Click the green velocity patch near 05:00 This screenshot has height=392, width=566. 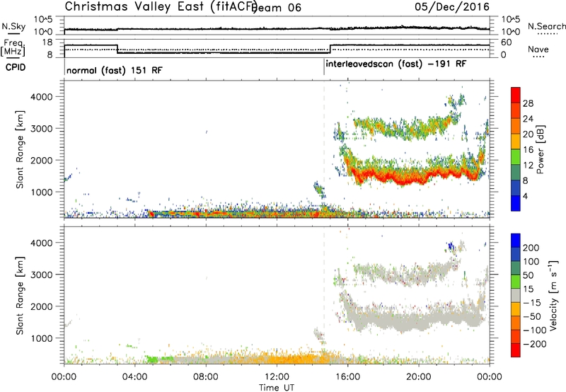coord(152,359)
